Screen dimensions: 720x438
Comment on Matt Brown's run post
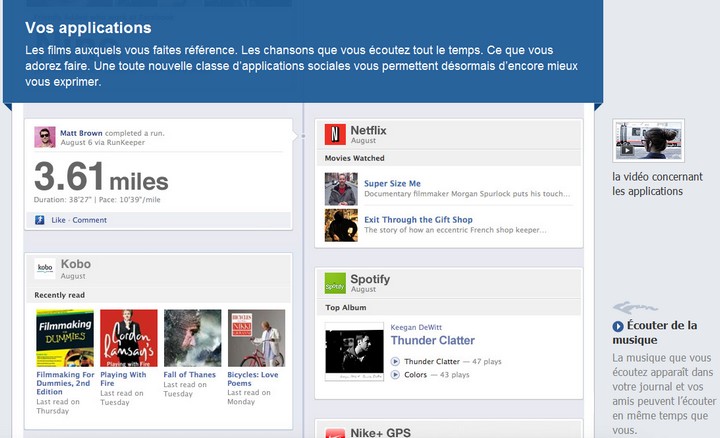[x=90, y=220]
